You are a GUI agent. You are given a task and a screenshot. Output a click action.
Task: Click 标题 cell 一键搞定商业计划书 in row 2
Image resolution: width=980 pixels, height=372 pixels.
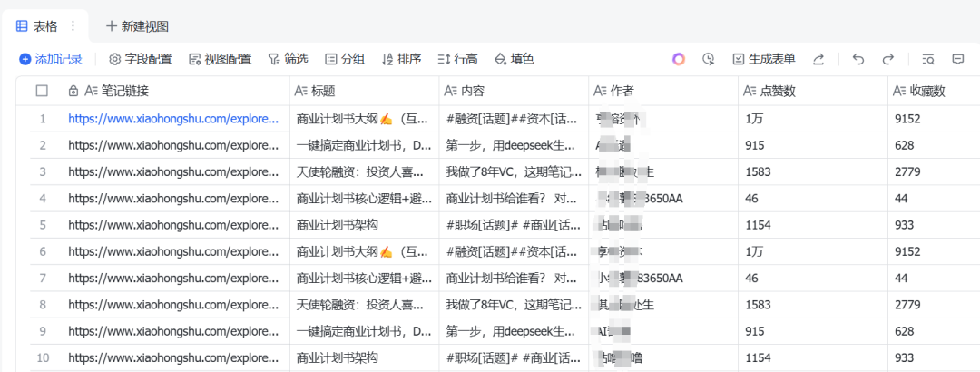click(365, 146)
